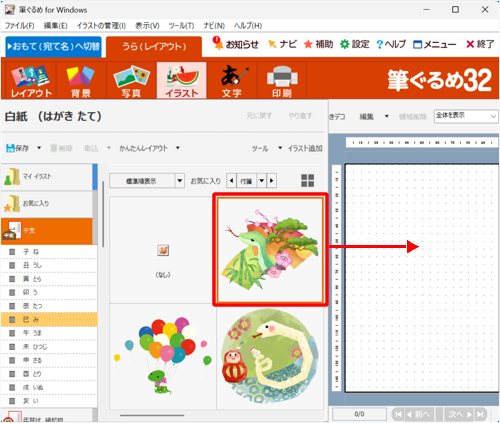The width and height of the screenshot is (500, 423).
Task: Click 元に戻す undo button
Action: (x=259, y=116)
